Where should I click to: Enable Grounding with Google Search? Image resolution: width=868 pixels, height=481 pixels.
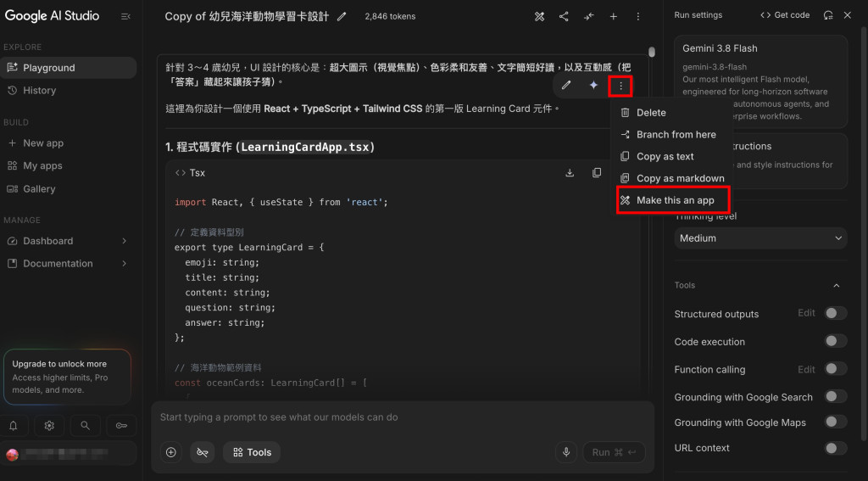[x=835, y=396]
